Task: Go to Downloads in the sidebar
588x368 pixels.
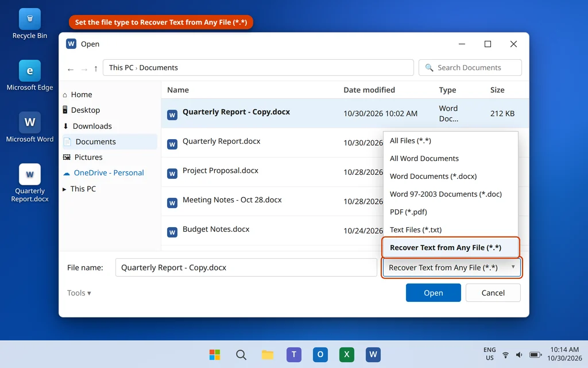Action: point(110,126)
